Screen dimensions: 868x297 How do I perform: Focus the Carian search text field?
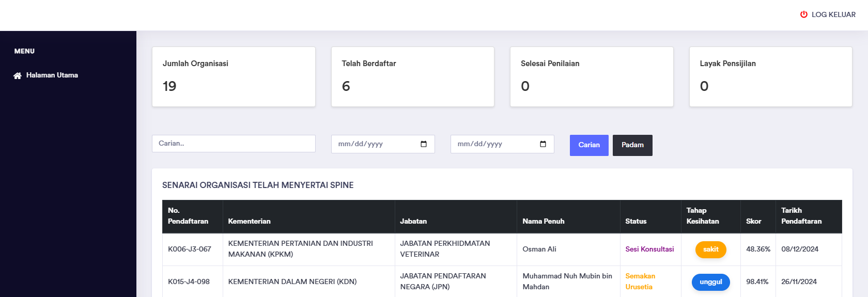(234, 144)
